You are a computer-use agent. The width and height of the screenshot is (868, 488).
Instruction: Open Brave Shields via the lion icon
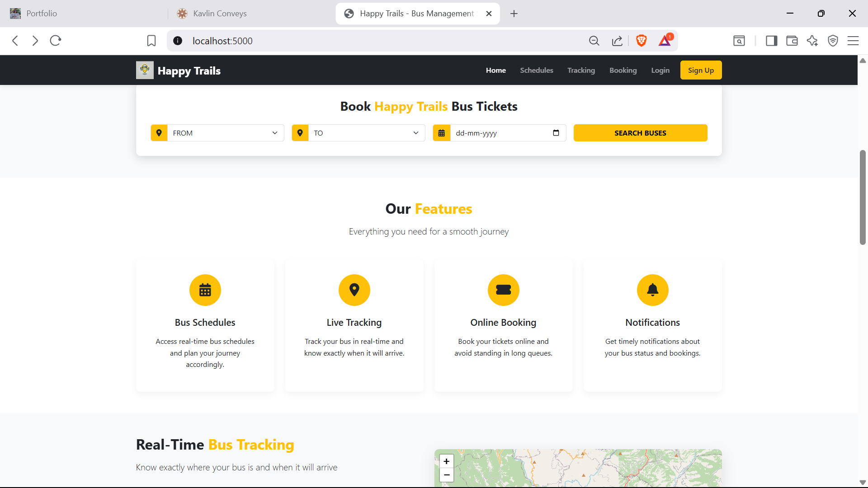click(642, 41)
